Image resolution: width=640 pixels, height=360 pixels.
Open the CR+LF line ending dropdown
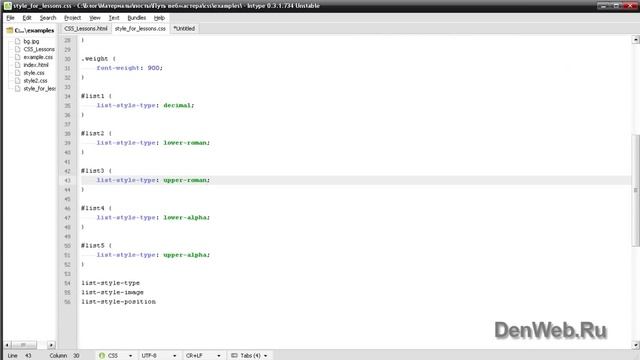coord(203,356)
